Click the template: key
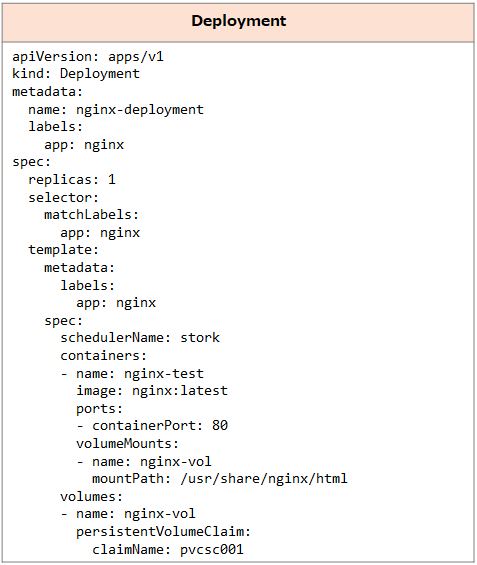477x565 pixels. tap(63, 250)
